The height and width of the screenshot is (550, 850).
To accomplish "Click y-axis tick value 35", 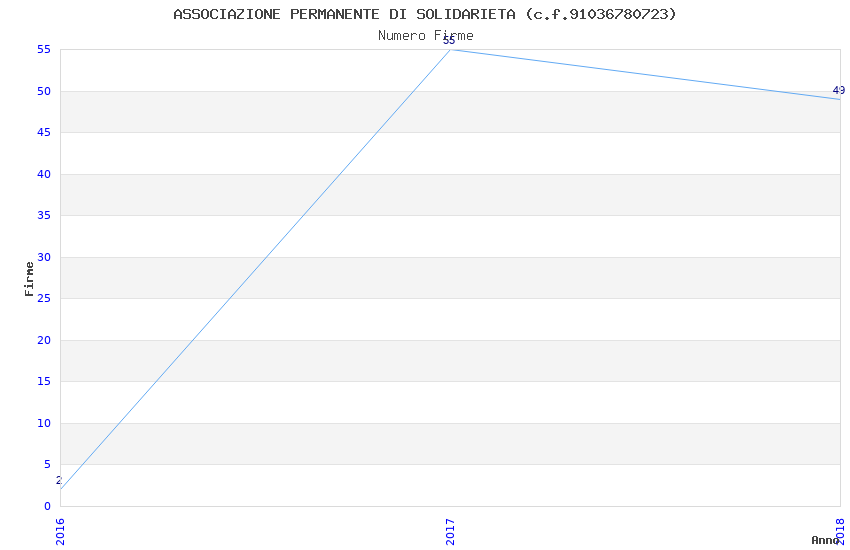I will [44, 215].
